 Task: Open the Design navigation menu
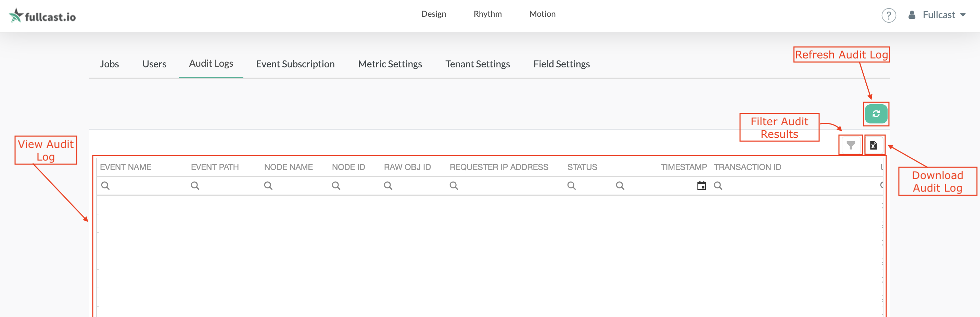coord(433,14)
